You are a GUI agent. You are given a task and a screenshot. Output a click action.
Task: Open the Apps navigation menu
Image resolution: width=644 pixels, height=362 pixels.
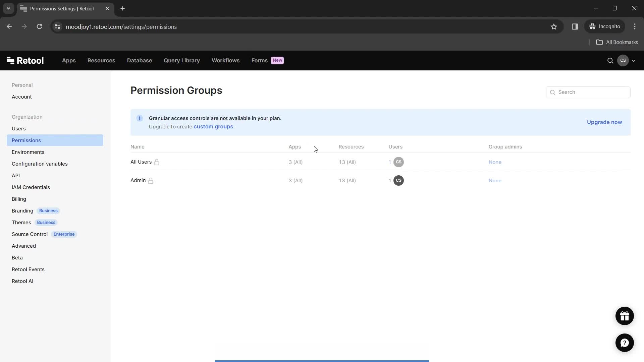[68, 61]
